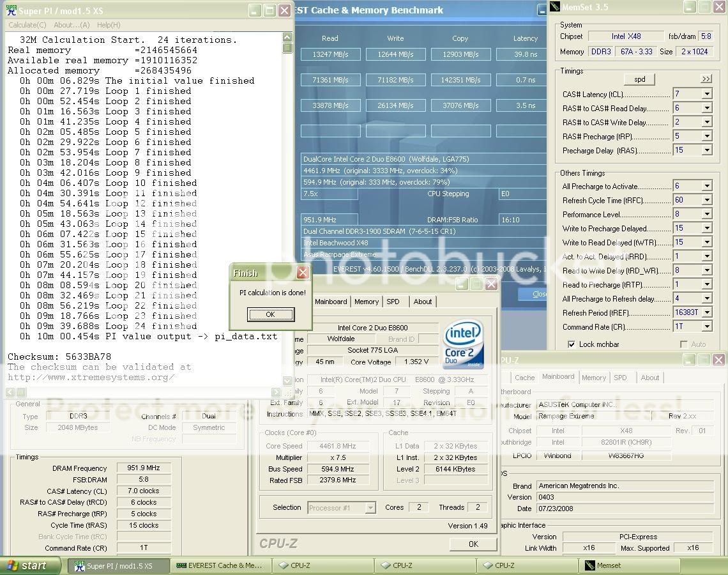
Task: Open the RAS# to CAS# Write Delay dropdown
Action: click(707, 122)
